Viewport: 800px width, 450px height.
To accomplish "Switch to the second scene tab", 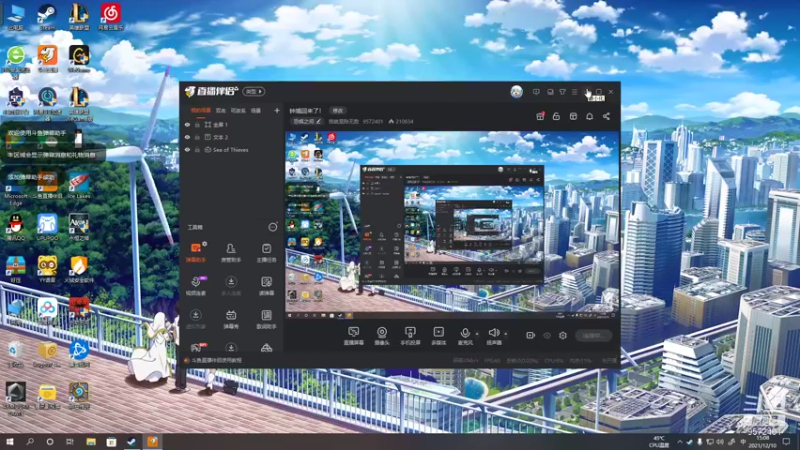I will pyautogui.click(x=220, y=110).
